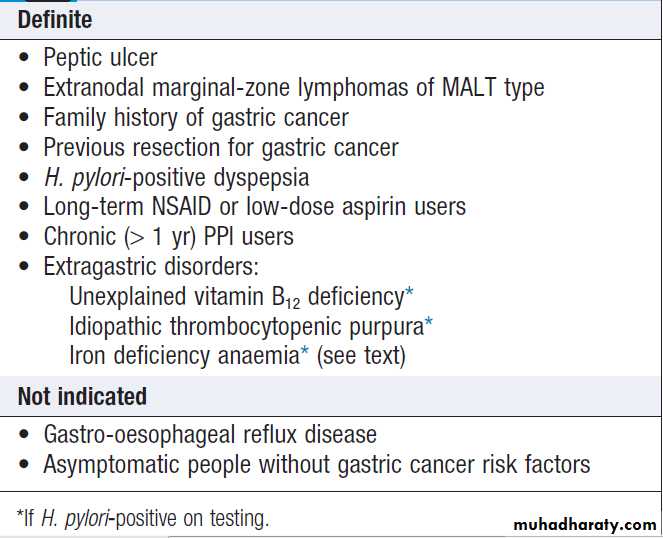The height and width of the screenshot is (538, 663).
Task: Click "Unexplained vitamin B12 deficiency" text
Action: (x=236, y=297)
